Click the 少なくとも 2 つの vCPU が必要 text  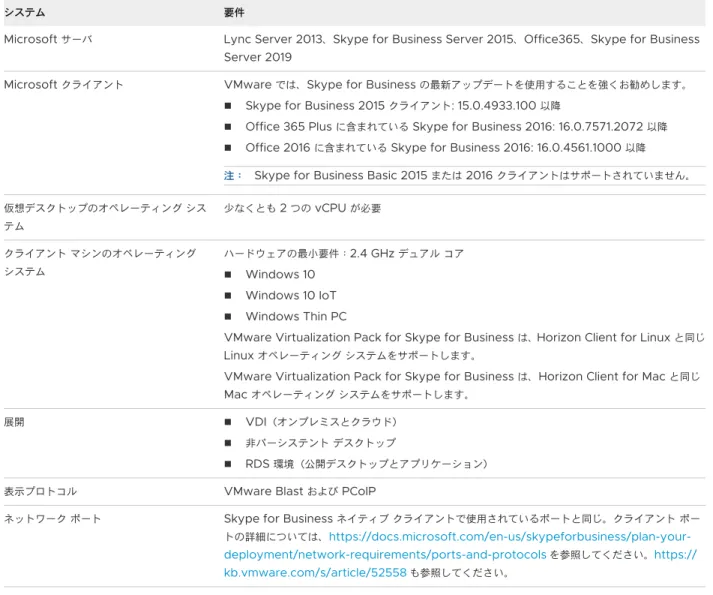click(302, 208)
